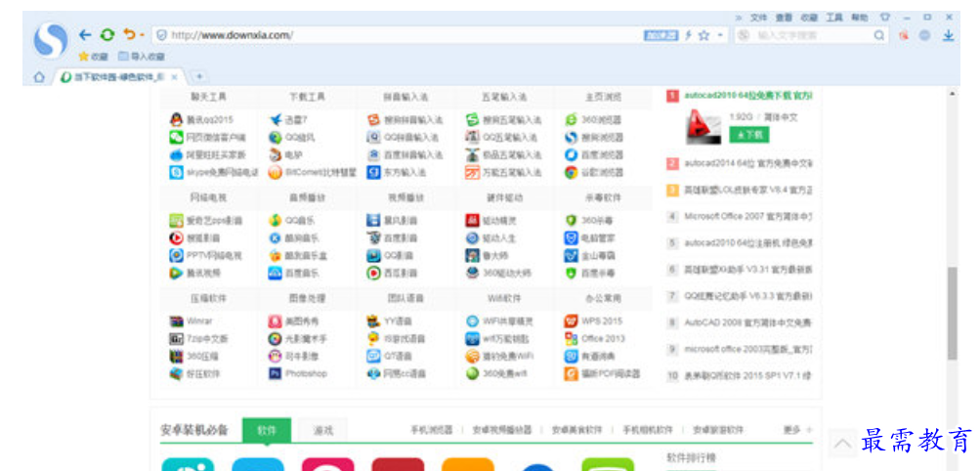Click the PPTV网络电视 icon

[176, 255]
